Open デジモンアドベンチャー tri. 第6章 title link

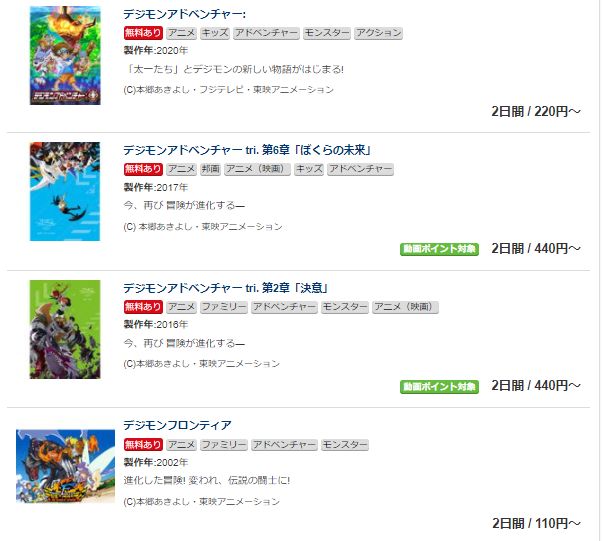click(x=247, y=150)
